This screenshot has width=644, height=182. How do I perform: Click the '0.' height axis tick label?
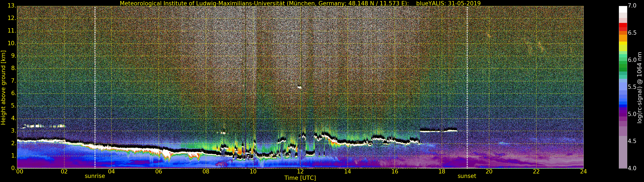click(14, 168)
